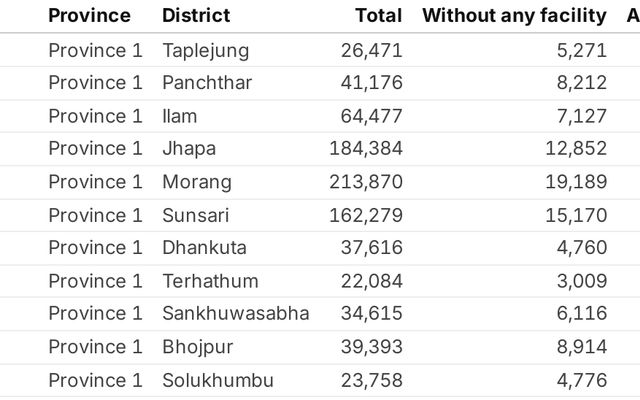Image resolution: width=640 pixels, height=400 pixels.
Task: Click the Morang district cell
Action: [x=197, y=182]
